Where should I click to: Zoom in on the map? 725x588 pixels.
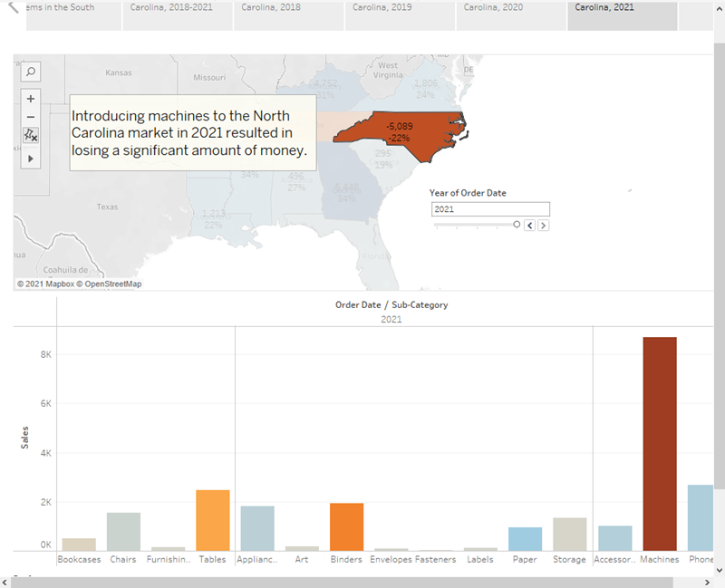(x=30, y=98)
